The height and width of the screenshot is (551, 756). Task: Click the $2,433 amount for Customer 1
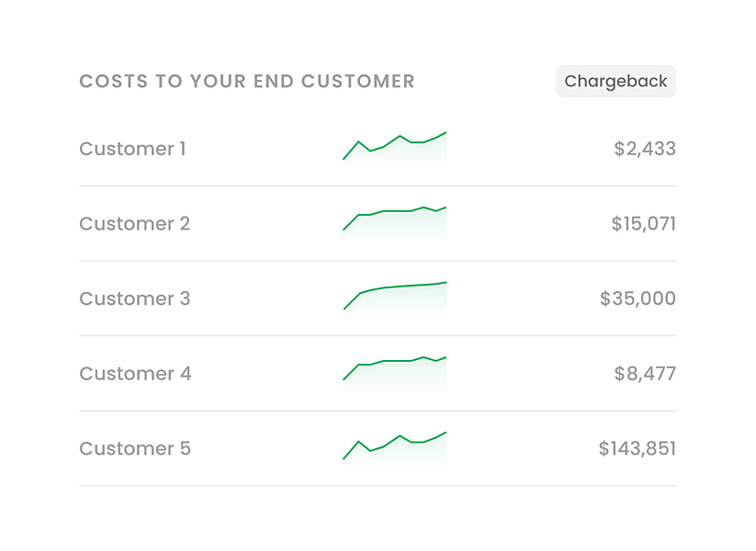(647, 149)
